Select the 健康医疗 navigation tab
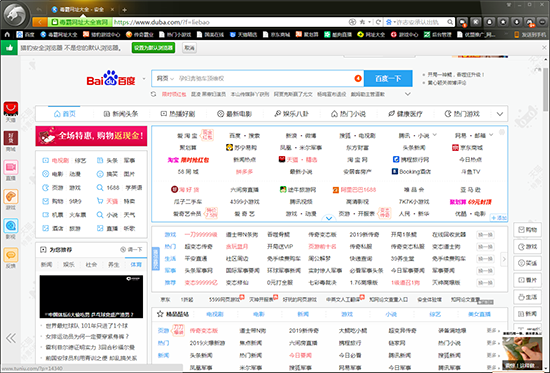Viewport: 550px width, 373px height. 405,114
